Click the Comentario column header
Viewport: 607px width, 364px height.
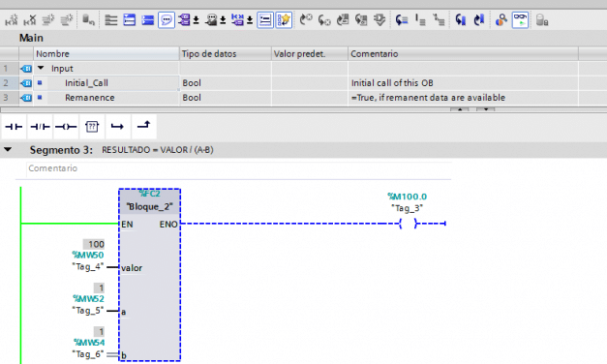(463, 54)
